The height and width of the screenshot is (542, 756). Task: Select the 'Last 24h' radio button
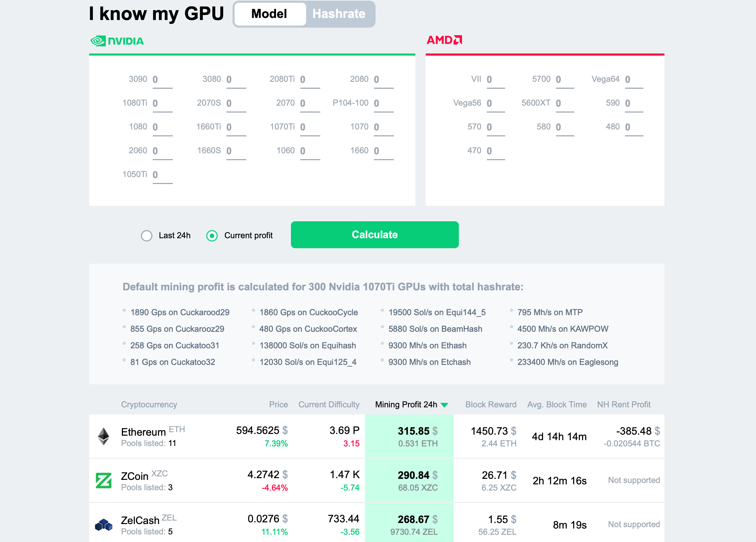point(146,235)
